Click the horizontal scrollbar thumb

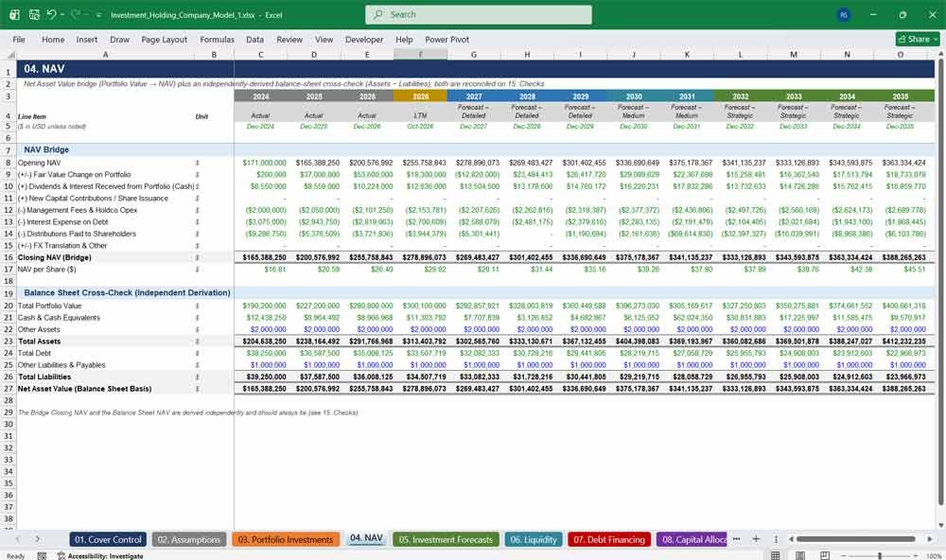(855, 539)
